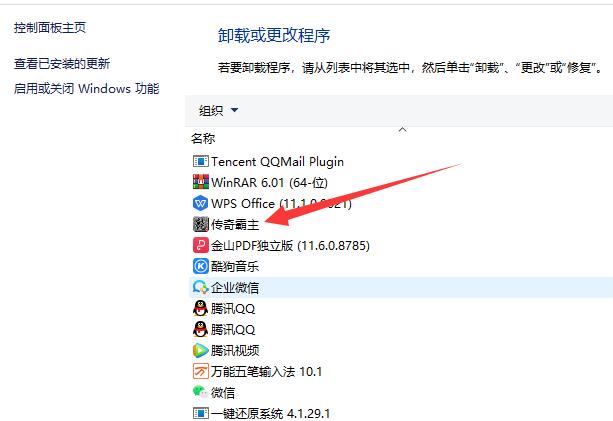Select the WPS Office entry name
The height and width of the screenshot is (421, 613).
(x=281, y=204)
